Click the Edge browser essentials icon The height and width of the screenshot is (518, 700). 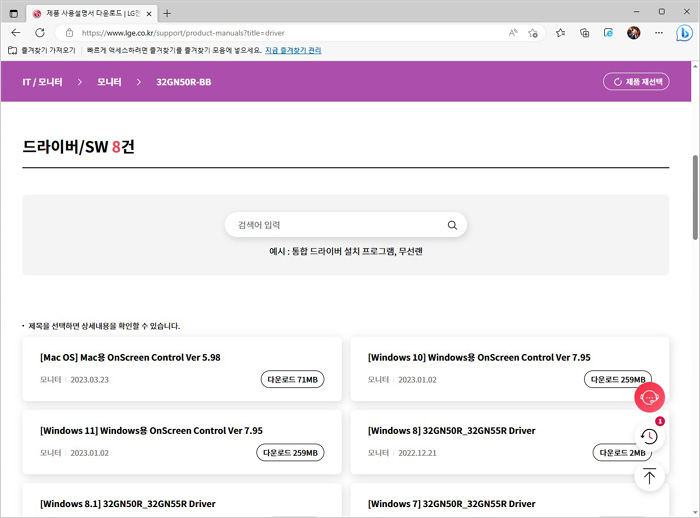[608, 33]
